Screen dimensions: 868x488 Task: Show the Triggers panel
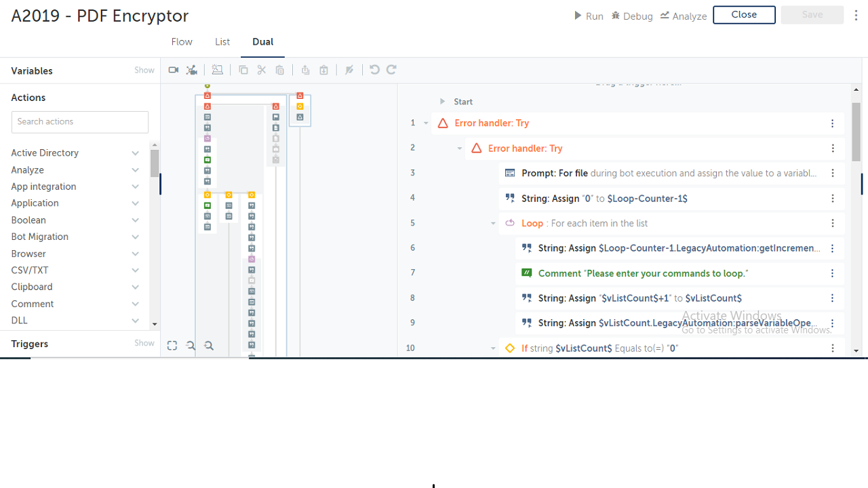tap(144, 344)
